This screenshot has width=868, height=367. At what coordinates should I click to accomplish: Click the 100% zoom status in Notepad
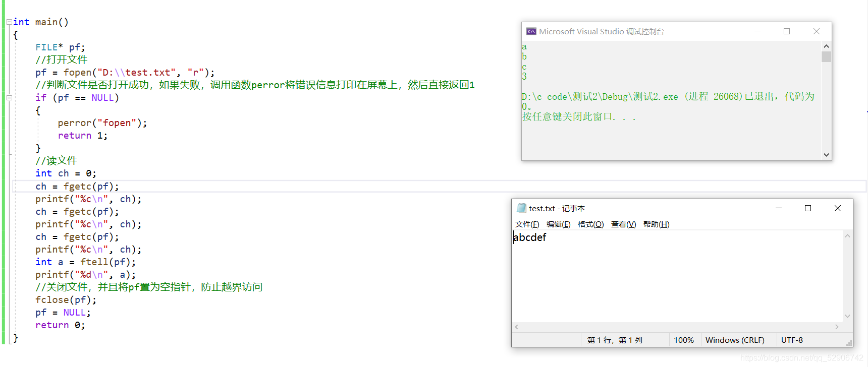pyautogui.click(x=684, y=340)
